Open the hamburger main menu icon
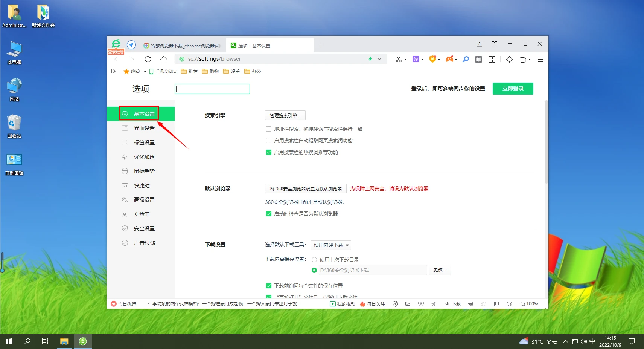This screenshot has height=349, width=644. coord(540,59)
